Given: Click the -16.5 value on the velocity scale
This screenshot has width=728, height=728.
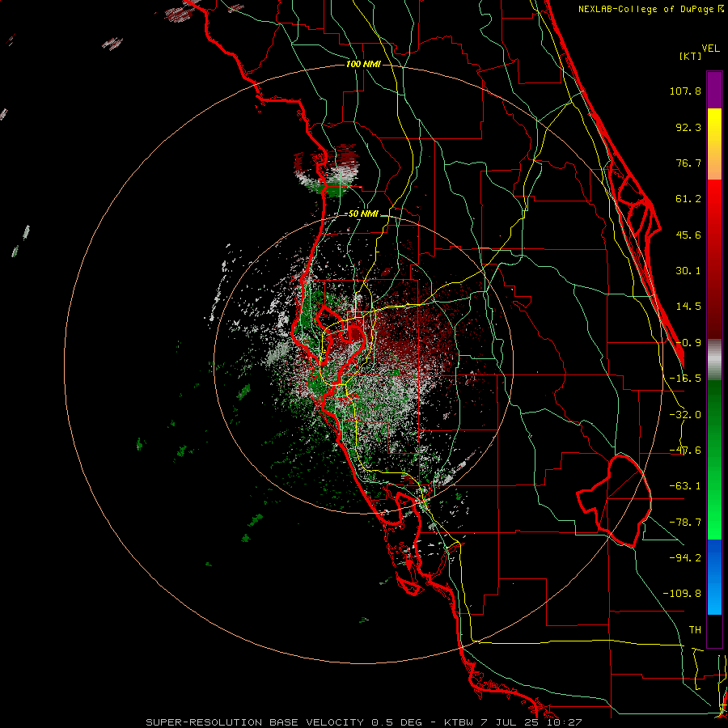Looking at the screenshot, I should pyautogui.click(x=685, y=379).
